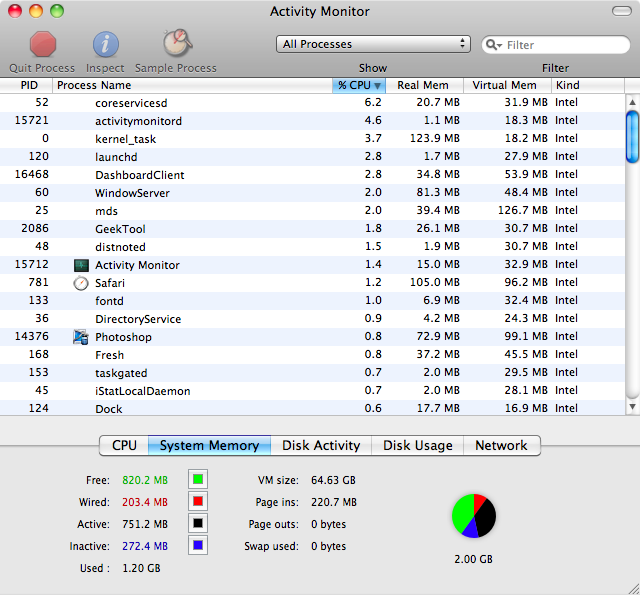Click the Sample Process magnifier icon
This screenshot has height=595, width=640.
(x=178, y=43)
